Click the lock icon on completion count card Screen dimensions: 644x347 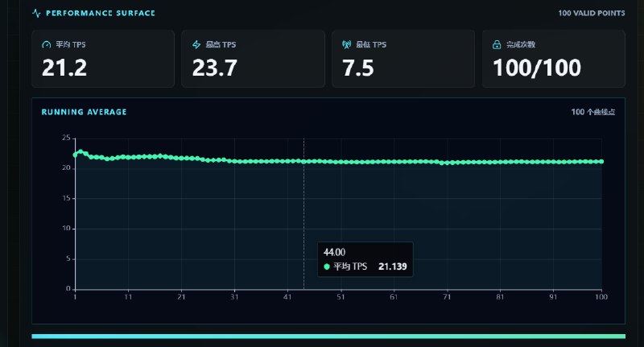pos(497,44)
